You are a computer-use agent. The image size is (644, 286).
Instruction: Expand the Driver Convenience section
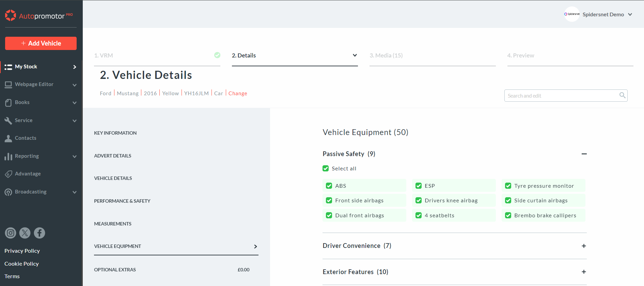pyautogui.click(x=584, y=246)
